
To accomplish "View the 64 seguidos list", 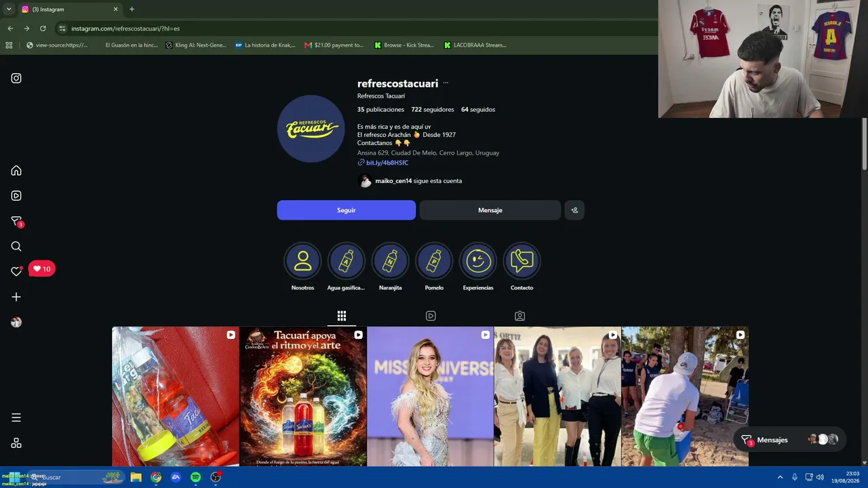I will pyautogui.click(x=478, y=110).
